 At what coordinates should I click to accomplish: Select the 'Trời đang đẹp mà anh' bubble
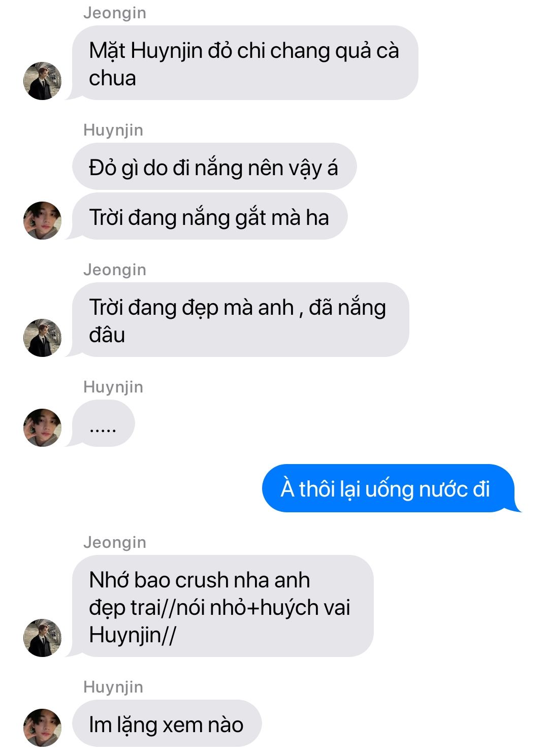tap(240, 320)
